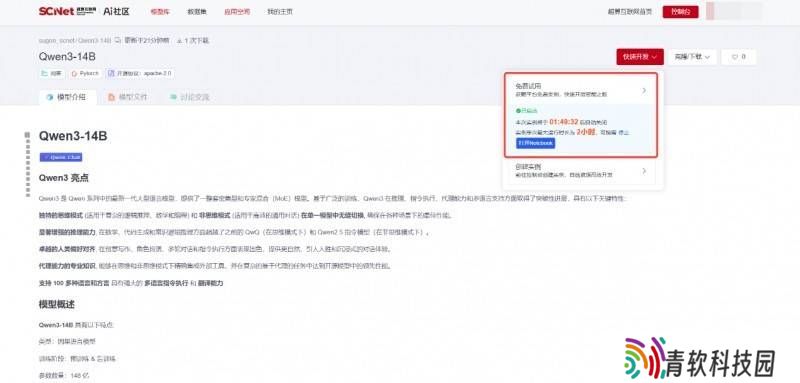This screenshot has height=383, width=800.
Task: Click the blue 打开Notebook button
Action: (535, 143)
